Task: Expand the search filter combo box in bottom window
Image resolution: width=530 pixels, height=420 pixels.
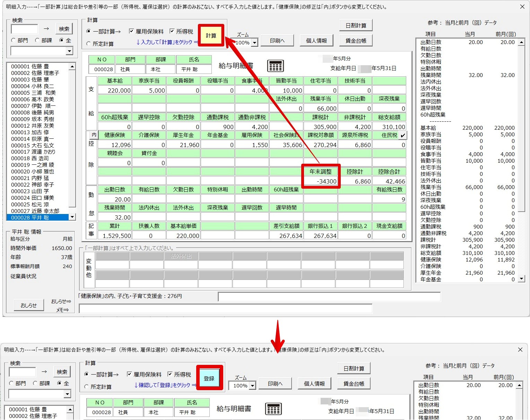Action: click(x=67, y=394)
